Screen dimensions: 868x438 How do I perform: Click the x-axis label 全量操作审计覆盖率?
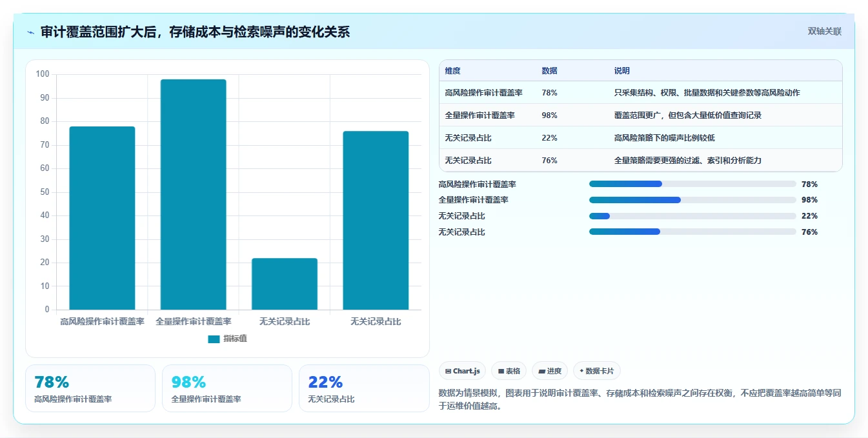[x=194, y=321]
